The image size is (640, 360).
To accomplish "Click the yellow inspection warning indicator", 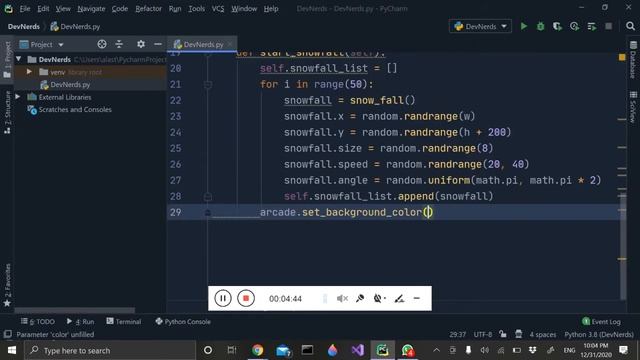I will click(622, 58).
